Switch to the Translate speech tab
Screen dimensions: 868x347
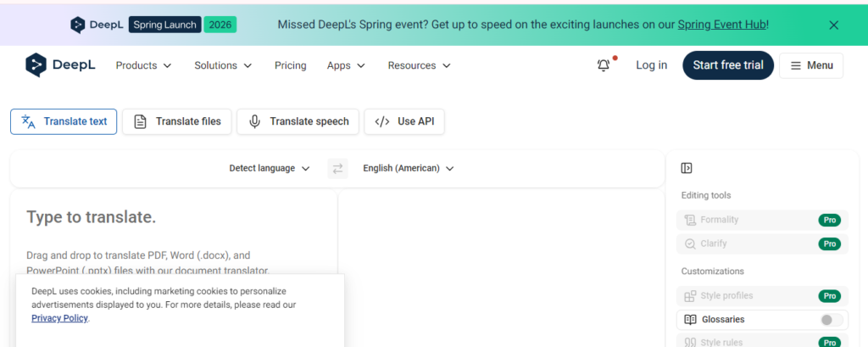pos(298,121)
